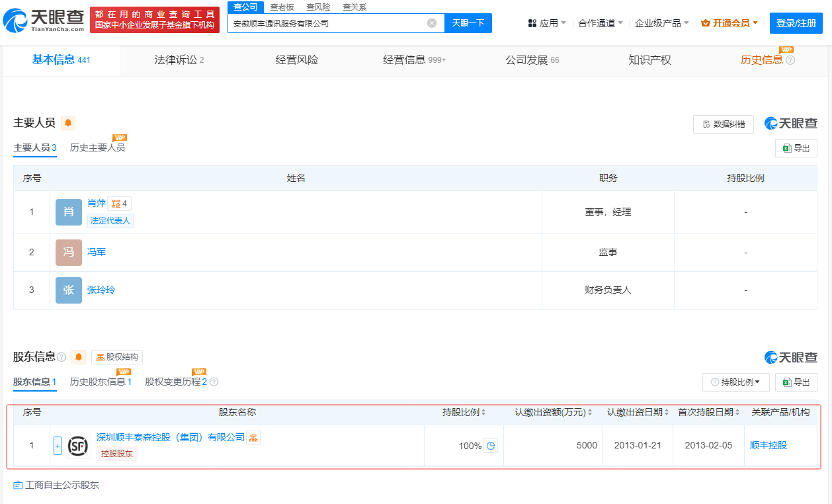The width and height of the screenshot is (832, 504).
Task: Open the pie chart icon next to 100%
Action: [x=490, y=446]
